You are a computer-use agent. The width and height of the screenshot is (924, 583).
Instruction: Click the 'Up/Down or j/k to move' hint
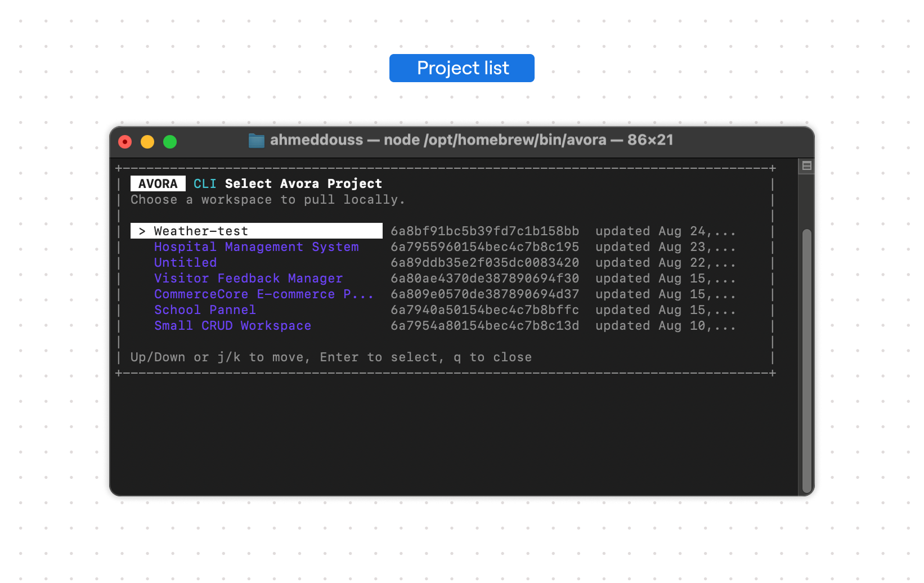point(221,357)
